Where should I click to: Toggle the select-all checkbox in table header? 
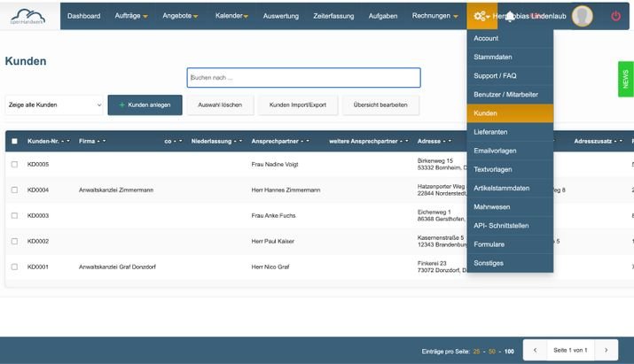pos(14,141)
